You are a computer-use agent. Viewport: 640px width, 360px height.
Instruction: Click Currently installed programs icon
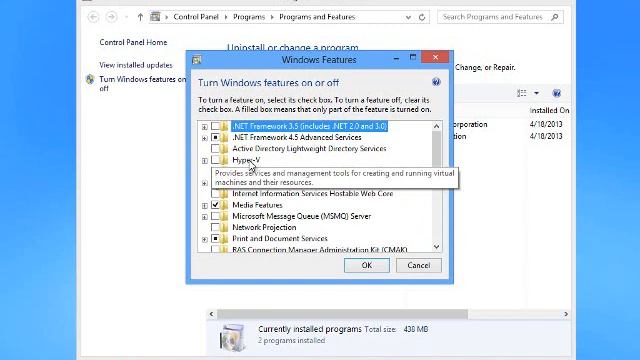pos(232,337)
